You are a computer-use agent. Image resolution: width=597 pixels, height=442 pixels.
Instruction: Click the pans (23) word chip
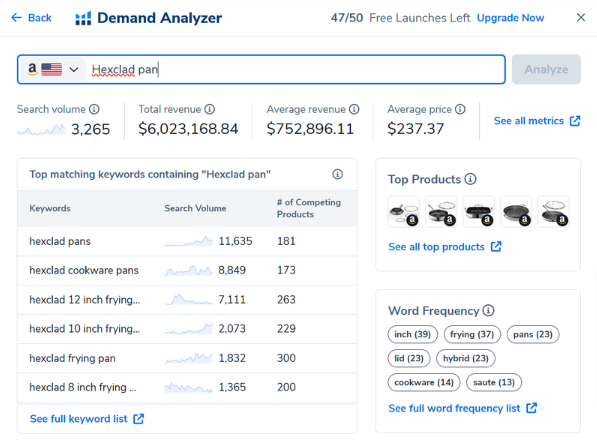pyautogui.click(x=533, y=334)
